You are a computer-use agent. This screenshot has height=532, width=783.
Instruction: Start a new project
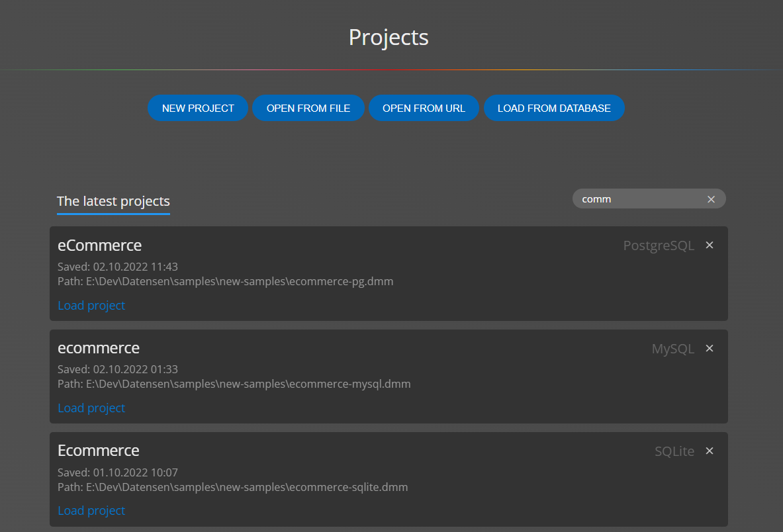click(x=198, y=108)
